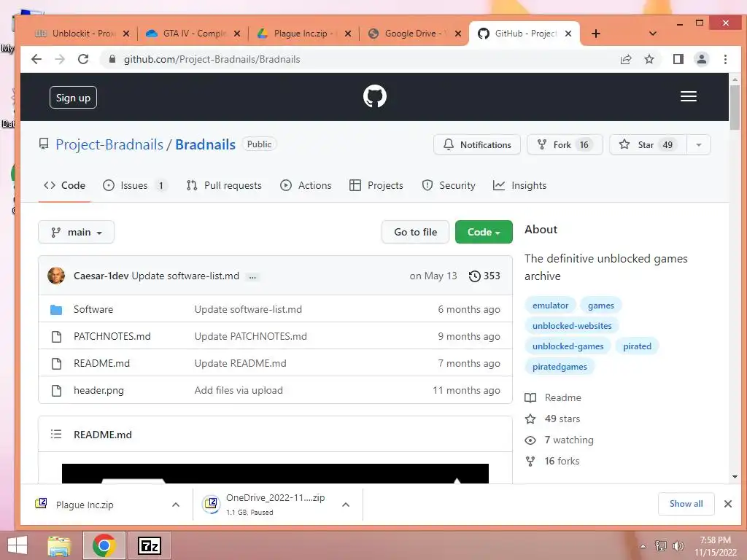Open the Actions tab
The height and width of the screenshot is (560, 747).
(x=306, y=185)
